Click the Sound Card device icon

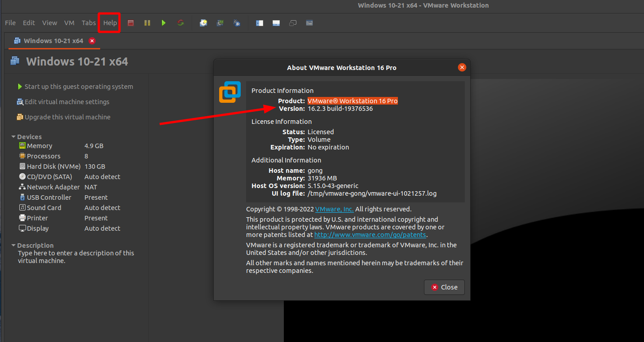click(22, 208)
